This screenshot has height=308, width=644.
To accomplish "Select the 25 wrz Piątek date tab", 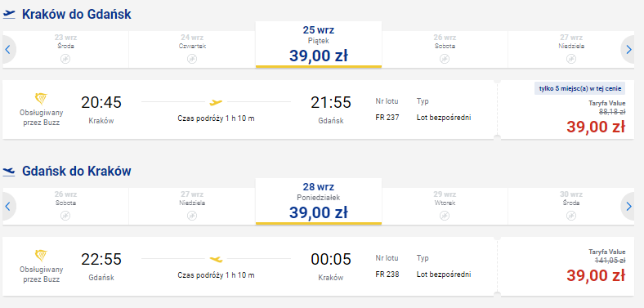I will [x=318, y=44].
